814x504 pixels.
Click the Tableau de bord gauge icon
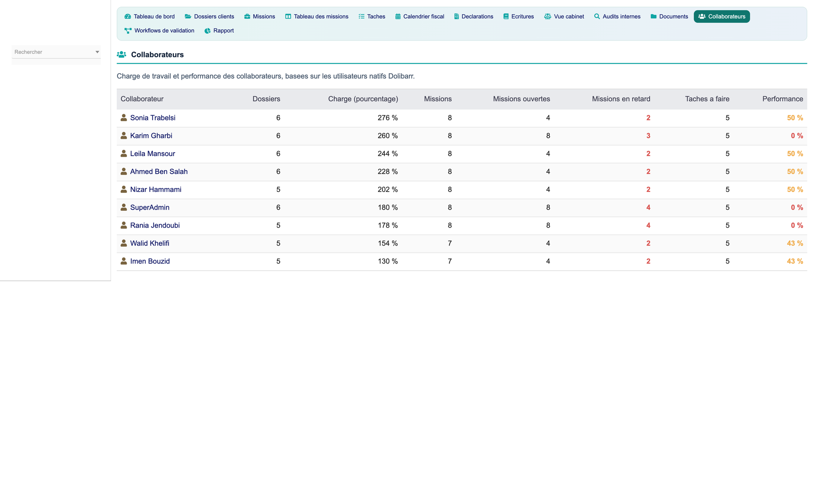(128, 17)
